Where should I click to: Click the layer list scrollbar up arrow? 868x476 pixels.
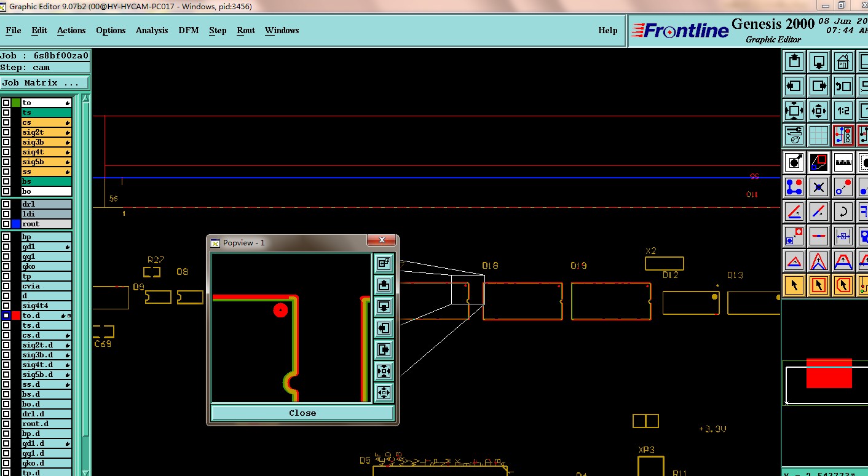[85, 99]
